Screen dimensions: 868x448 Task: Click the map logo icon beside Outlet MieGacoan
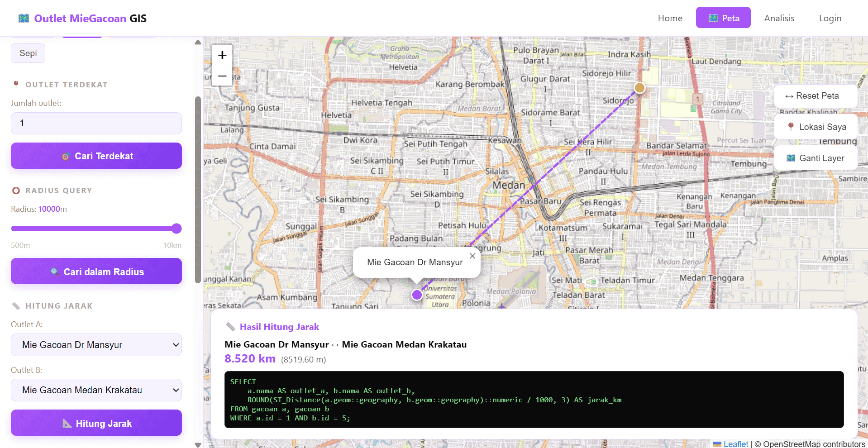pos(24,19)
